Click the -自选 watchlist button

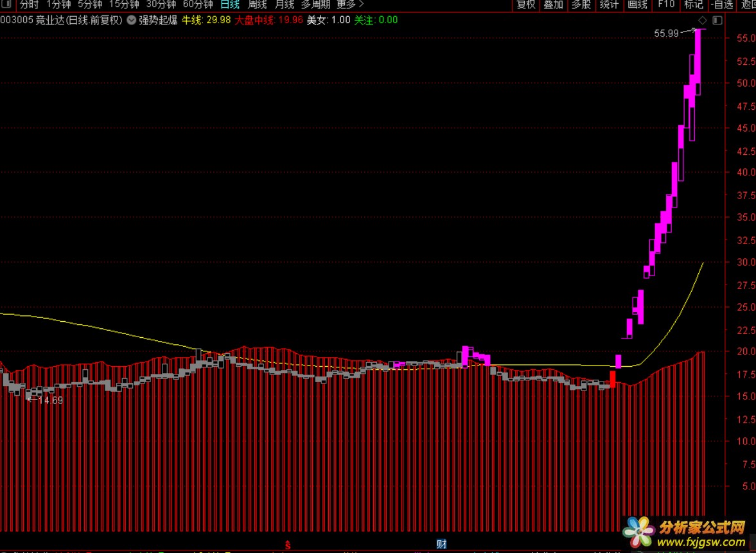click(722, 4)
